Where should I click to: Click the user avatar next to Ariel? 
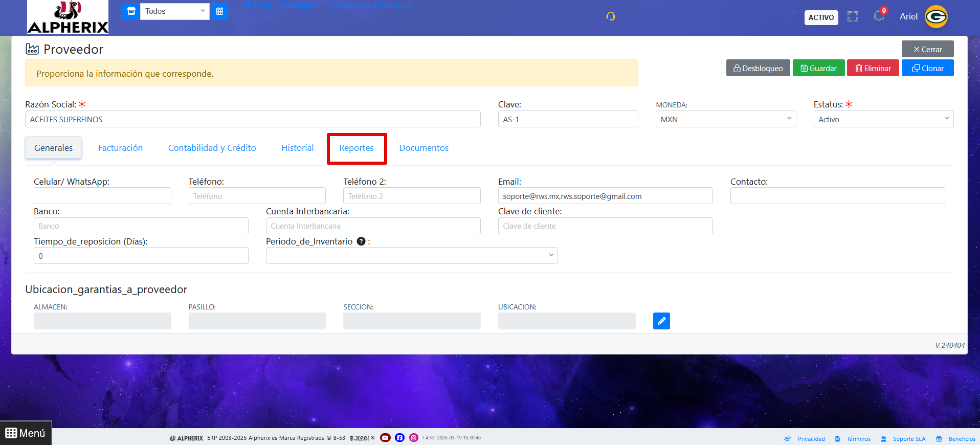[x=936, y=17]
